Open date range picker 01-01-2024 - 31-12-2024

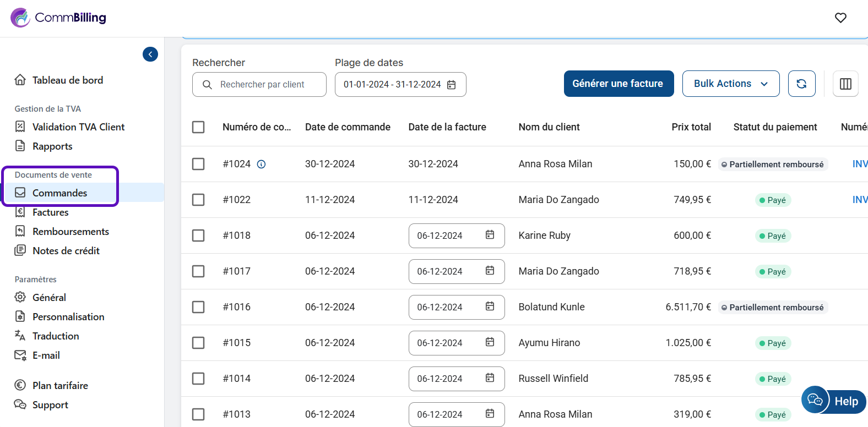point(392,85)
